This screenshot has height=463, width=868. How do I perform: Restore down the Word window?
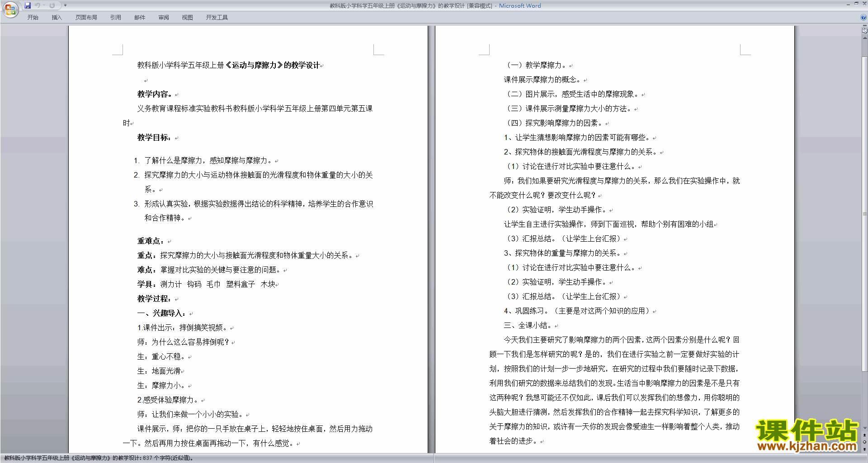click(856, 4)
